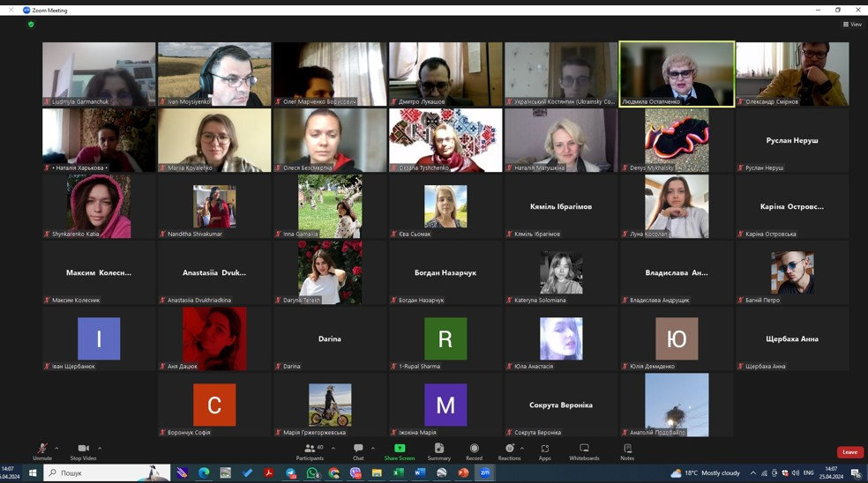Open the Notes tool
This screenshot has width=868, height=483.
[627, 451]
